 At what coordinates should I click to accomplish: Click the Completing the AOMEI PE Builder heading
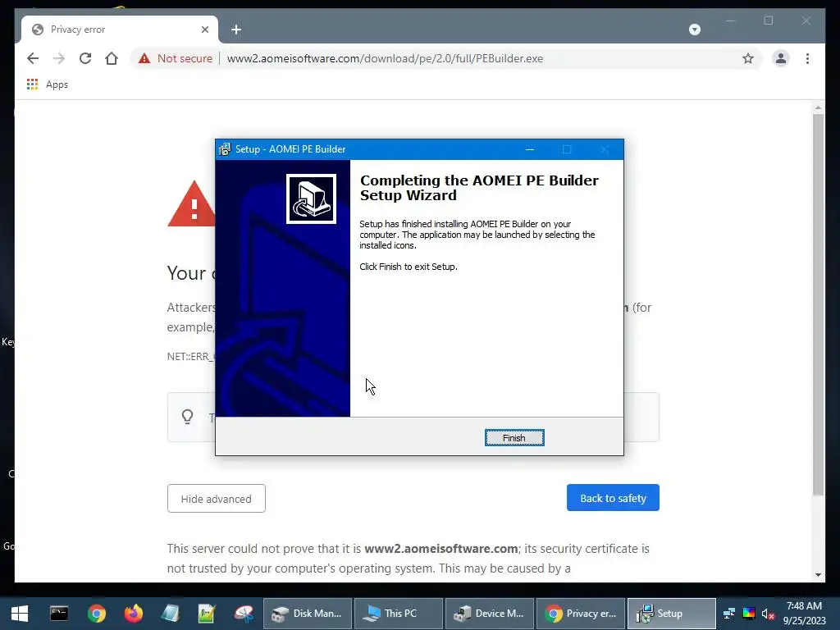479,188
